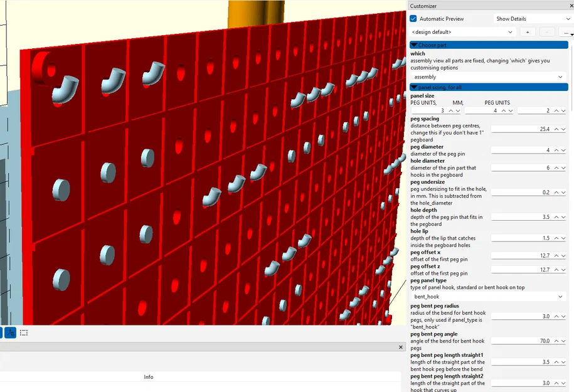This screenshot has width=574, height=392.
Task: Decrease hole lip with down arrow
Action: tap(563, 238)
